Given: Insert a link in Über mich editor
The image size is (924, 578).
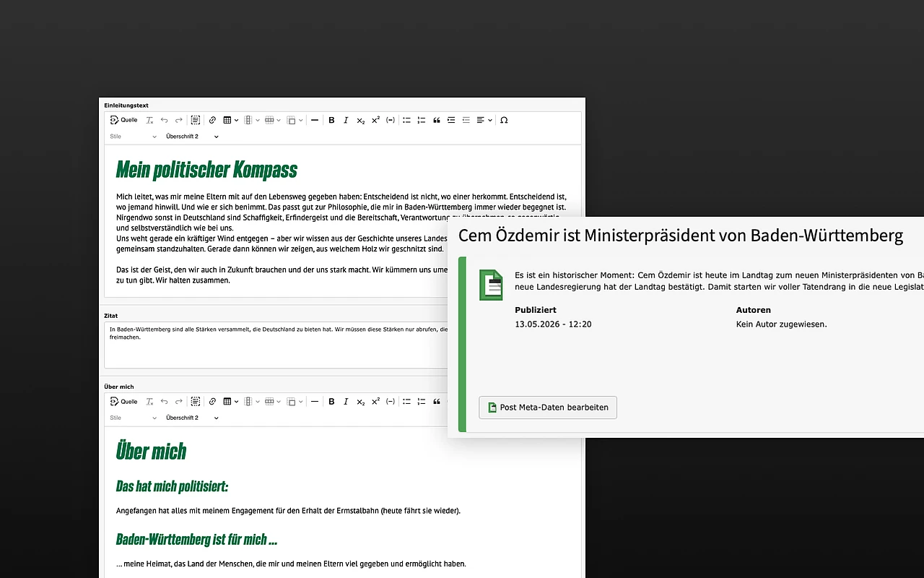Looking at the screenshot, I should (212, 401).
